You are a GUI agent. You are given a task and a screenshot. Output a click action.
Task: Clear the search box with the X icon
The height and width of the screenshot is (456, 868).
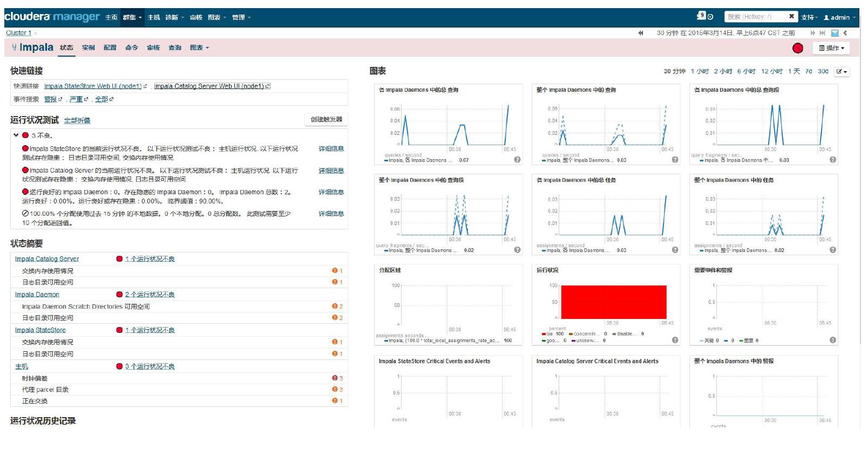791,17
